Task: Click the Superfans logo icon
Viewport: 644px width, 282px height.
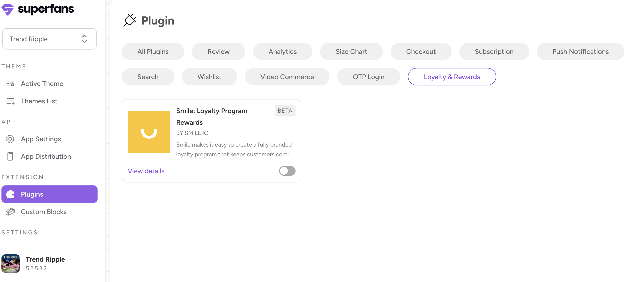Action: click(8, 9)
